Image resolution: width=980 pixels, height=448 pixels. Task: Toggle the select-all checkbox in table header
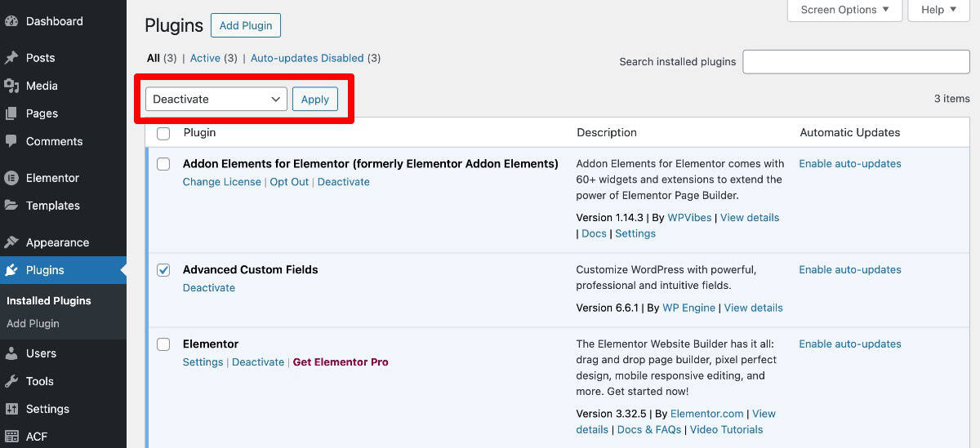(x=163, y=133)
